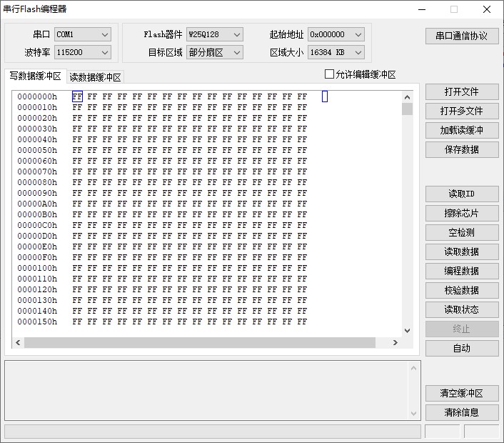
Task: Click the hex view horizontal scrollbar thumb
Action: (x=200, y=343)
